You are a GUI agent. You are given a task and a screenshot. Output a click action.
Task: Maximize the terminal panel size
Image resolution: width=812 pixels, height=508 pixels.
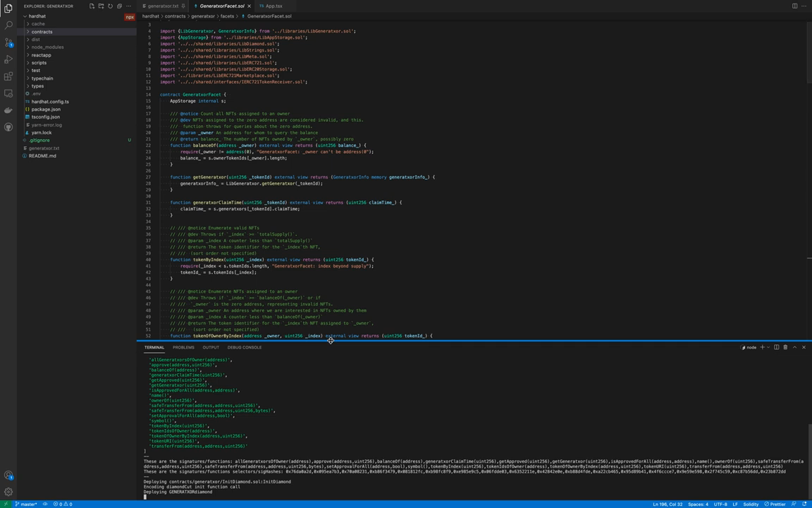pos(794,347)
